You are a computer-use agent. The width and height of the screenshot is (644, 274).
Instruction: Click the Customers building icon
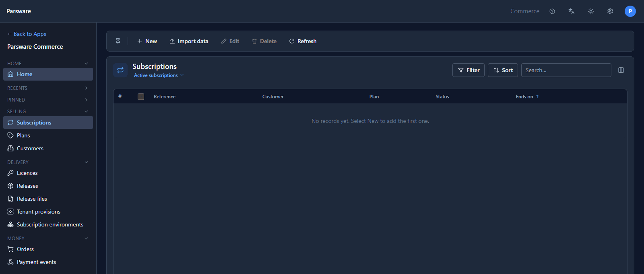tap(10, 148)
